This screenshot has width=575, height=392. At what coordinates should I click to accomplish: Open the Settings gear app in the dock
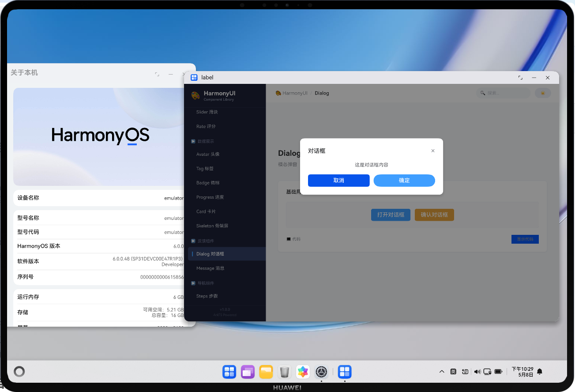(x=321, y=372)
